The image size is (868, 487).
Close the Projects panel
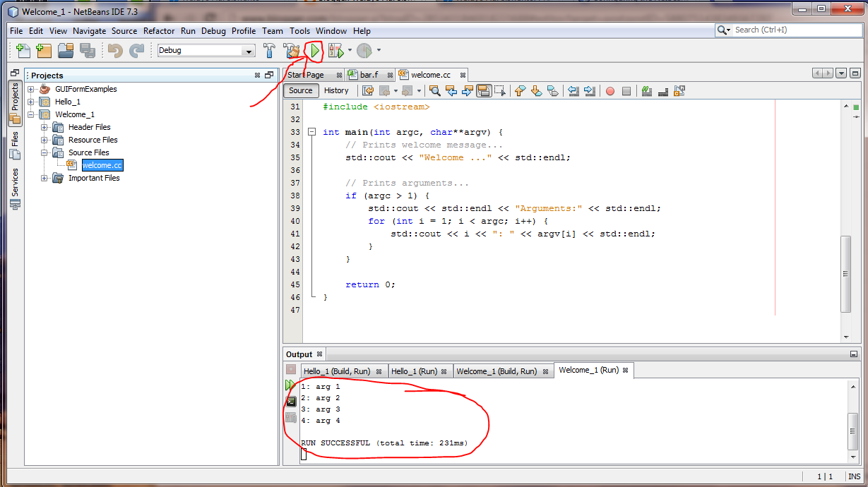click(x=257, y=75)
